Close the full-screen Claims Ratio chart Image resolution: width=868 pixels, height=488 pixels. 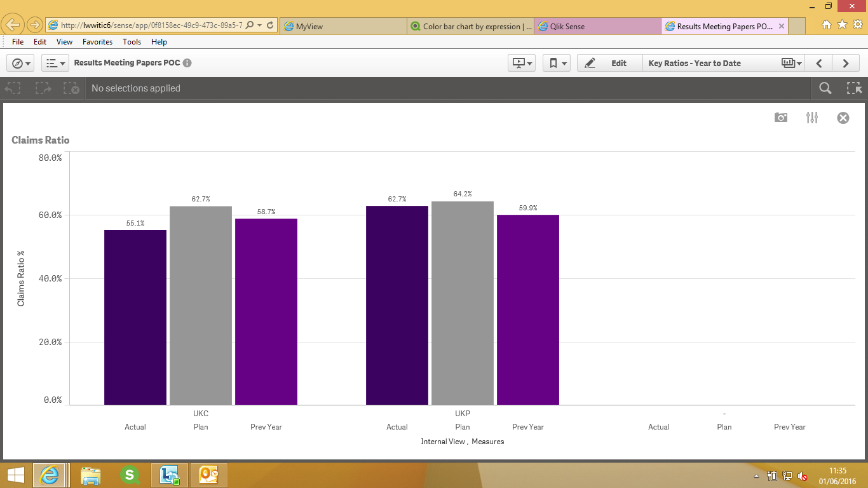(843, 118)
